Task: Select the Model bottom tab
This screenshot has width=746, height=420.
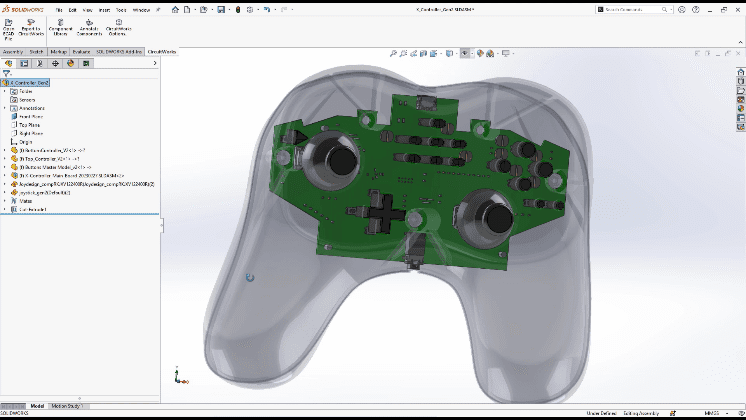Action: tap(37, 406)
